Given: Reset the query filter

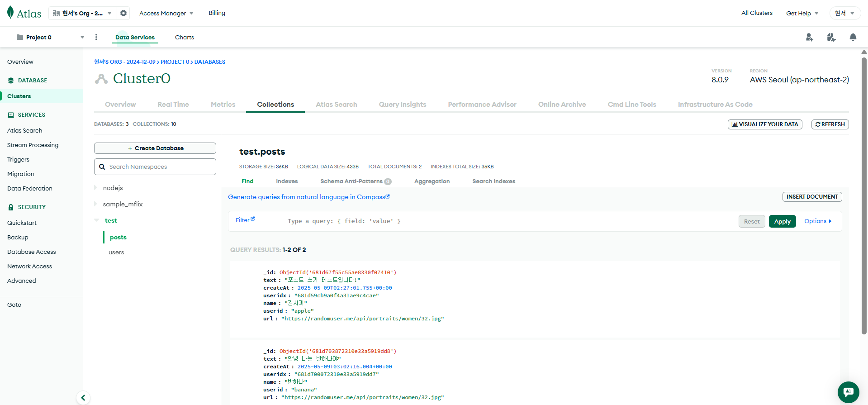Looking at the screenshot, I should pyautogui.click(x=752, y=221).
